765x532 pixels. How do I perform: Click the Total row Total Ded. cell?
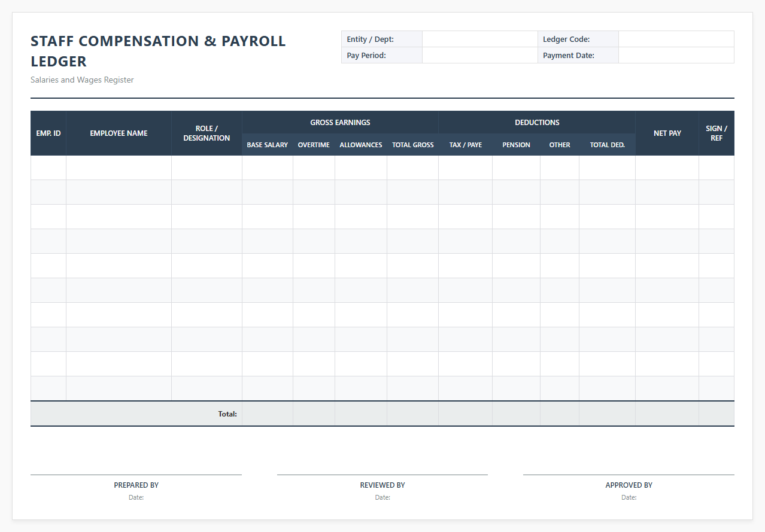tap(608, 414)
